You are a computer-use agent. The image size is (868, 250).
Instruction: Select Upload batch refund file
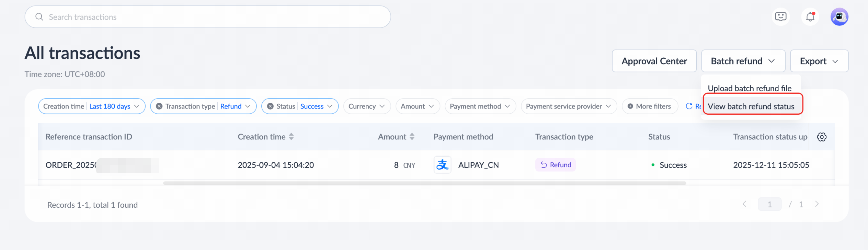(750, 88)
